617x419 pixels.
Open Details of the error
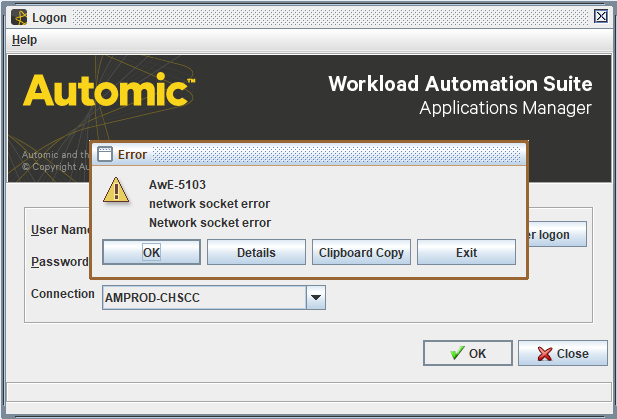(256, 252)
